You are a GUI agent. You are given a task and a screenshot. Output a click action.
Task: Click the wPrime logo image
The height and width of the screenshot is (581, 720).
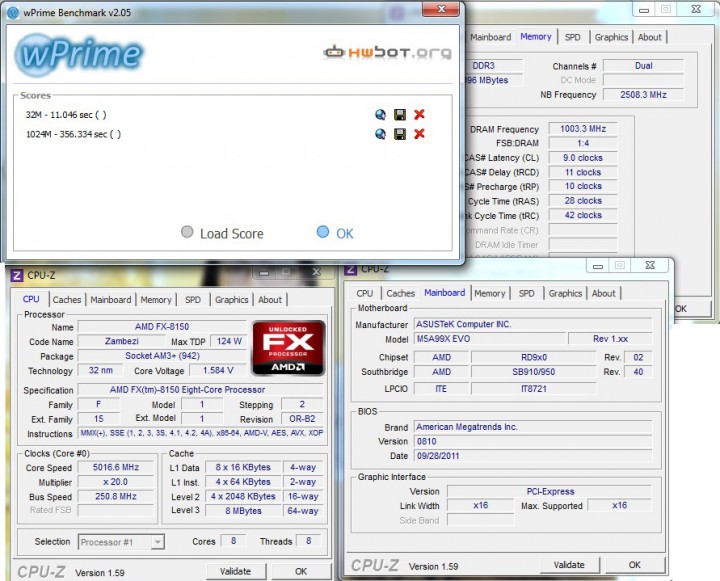[79, 54]
